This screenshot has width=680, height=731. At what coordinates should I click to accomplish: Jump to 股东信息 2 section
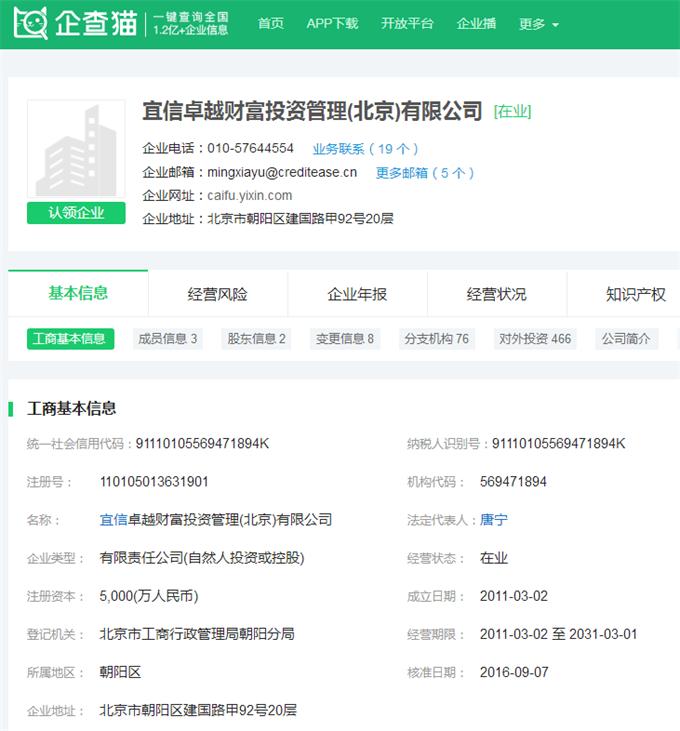coord(256,338)
